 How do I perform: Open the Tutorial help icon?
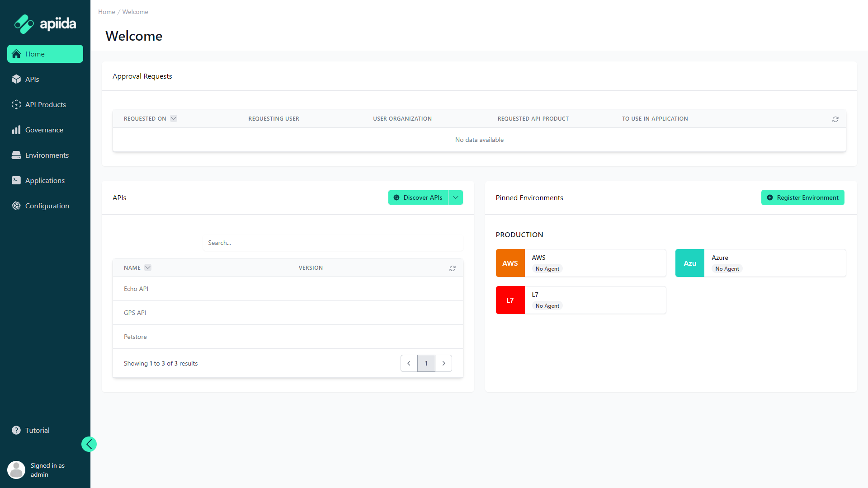point(16,430)
